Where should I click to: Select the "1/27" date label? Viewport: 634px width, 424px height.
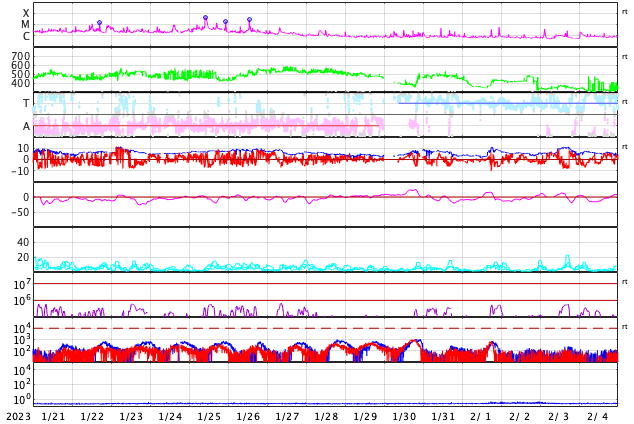(287, 417)
